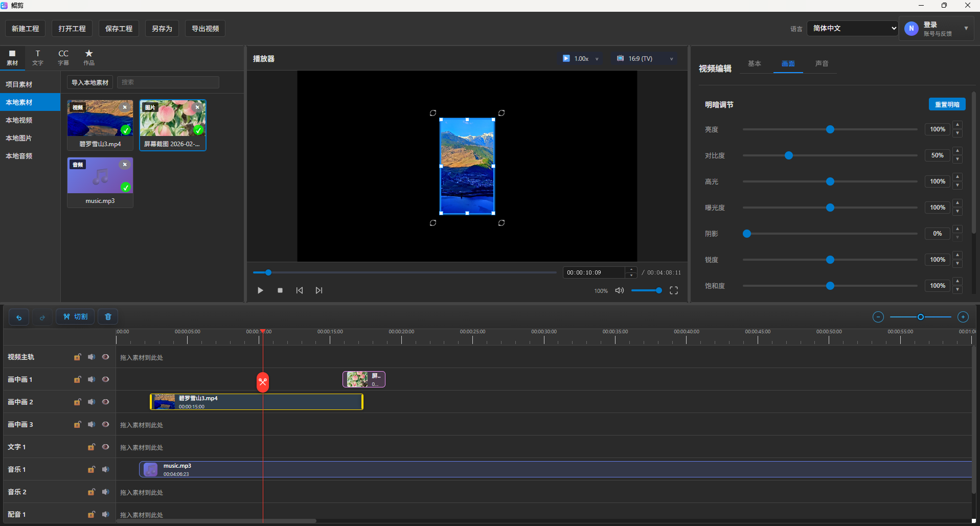Click the player volume slider
Image resolution: width=980 pixels, height=526 pixels.
point(647,290)
